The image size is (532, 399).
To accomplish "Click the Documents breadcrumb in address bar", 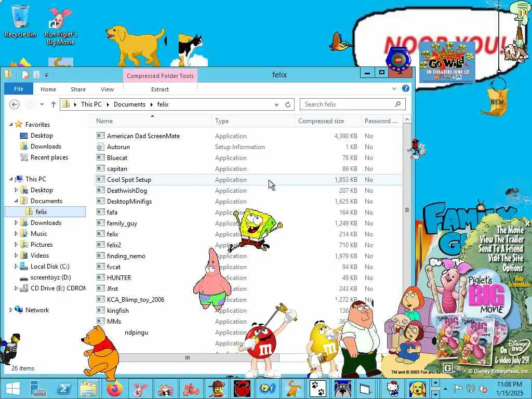I will pyautogui.click(x=129, y=104).
